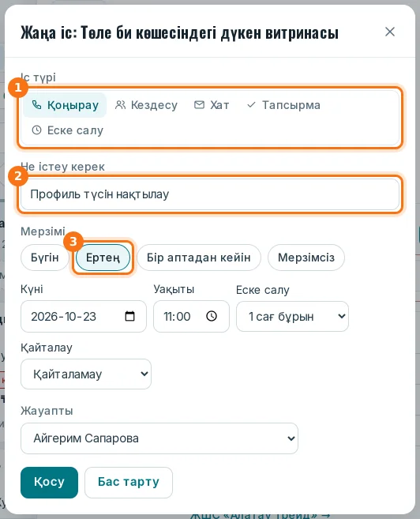Open the Еске салу reminder dropdown
The height and width of the screenshot is (519, 420).
coord(292,317)
